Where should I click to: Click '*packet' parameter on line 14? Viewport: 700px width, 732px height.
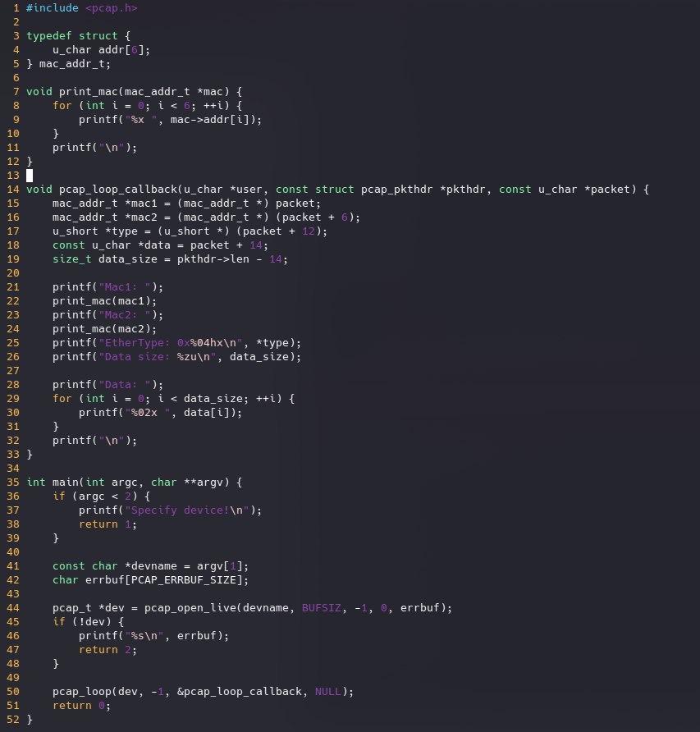coord(607,190)
